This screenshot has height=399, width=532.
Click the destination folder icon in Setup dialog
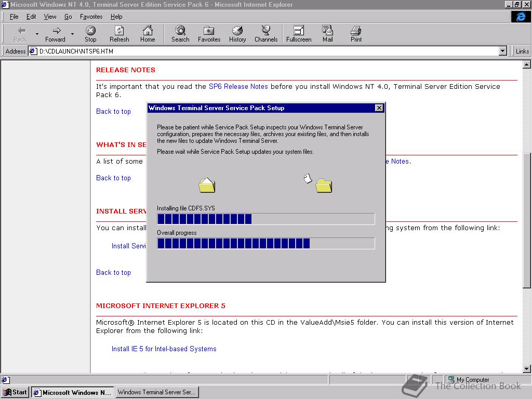click(324, 185)
